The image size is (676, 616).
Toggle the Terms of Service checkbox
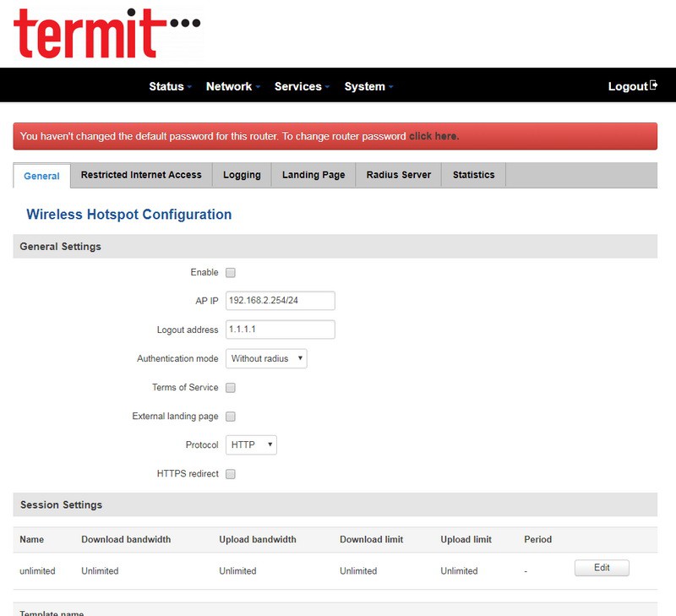click(x=231, y=388)
